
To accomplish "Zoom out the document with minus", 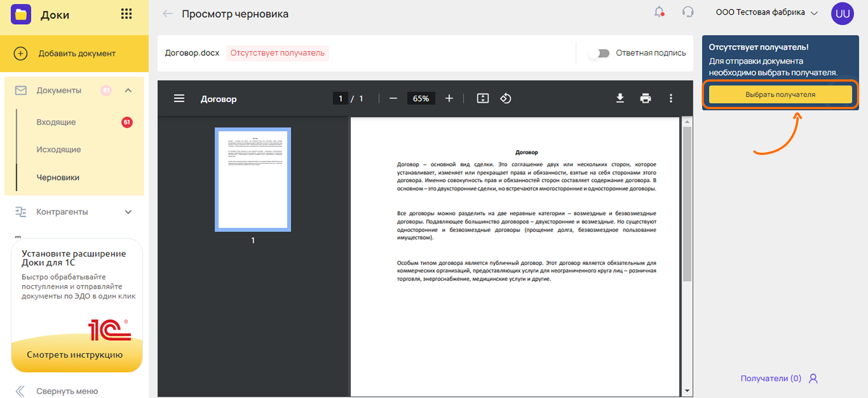I will point(393,98).
